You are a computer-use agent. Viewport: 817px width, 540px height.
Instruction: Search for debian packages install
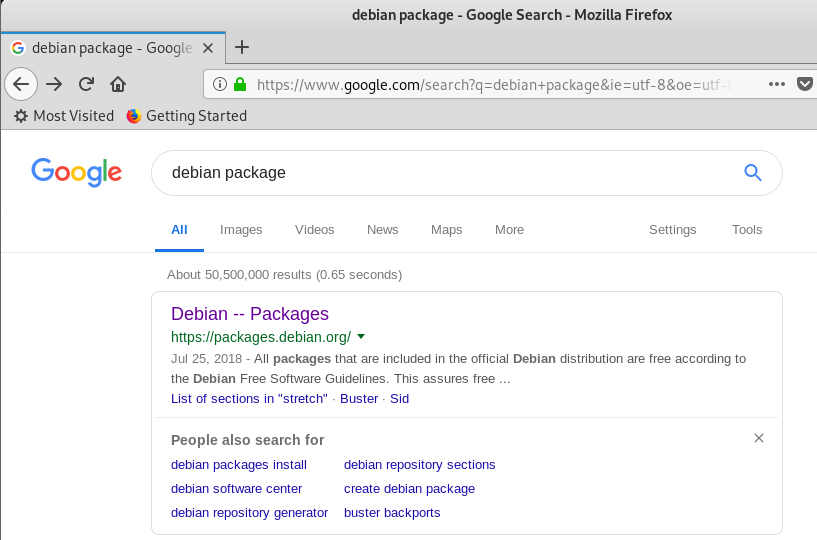239,464
